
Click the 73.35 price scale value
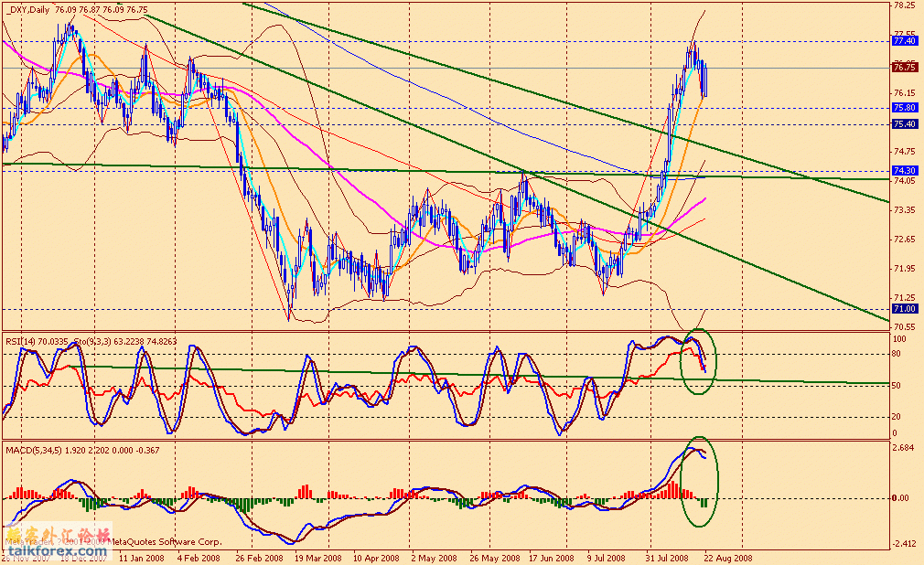click(904, 210)
